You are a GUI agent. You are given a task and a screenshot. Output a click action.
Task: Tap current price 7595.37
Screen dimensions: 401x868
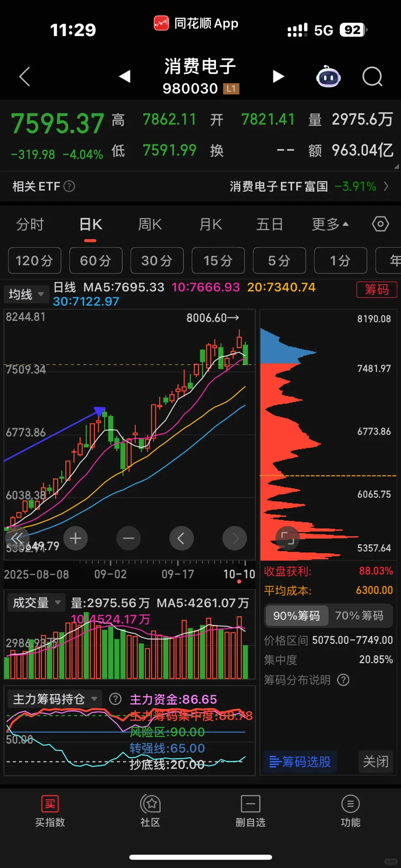tap(57, 123)
